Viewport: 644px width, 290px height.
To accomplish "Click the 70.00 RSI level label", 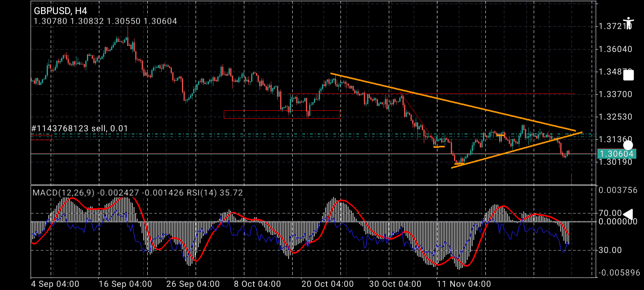I will point(610,213).
